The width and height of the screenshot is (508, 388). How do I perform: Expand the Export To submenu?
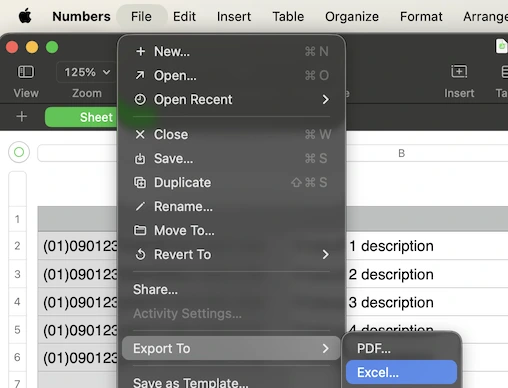coord(231,348)
